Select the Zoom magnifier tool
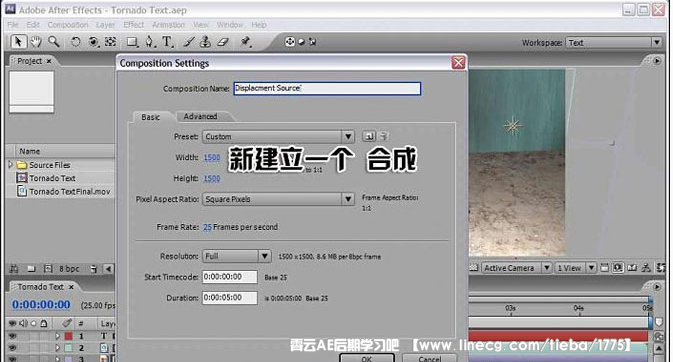Viewport: 673px width, 362px height. [54, 42]
